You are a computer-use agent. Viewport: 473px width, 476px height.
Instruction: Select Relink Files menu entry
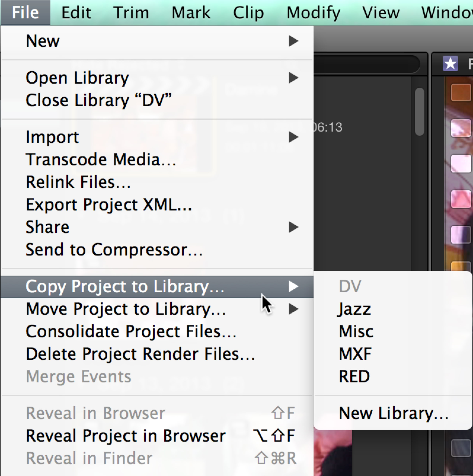(x=78, y=182)
